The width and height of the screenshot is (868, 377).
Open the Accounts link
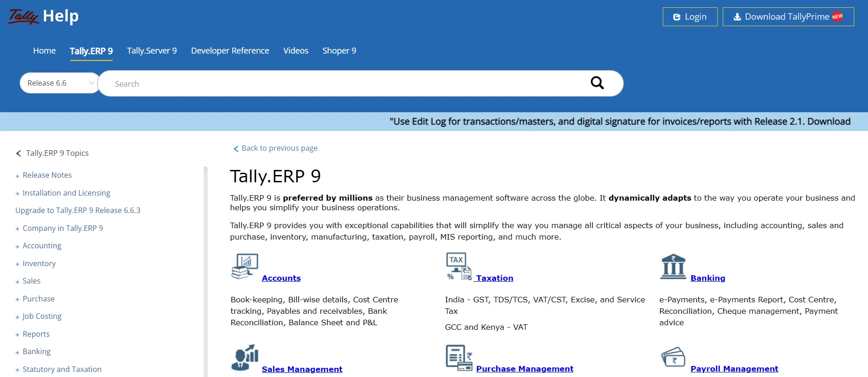pos(281,278)
